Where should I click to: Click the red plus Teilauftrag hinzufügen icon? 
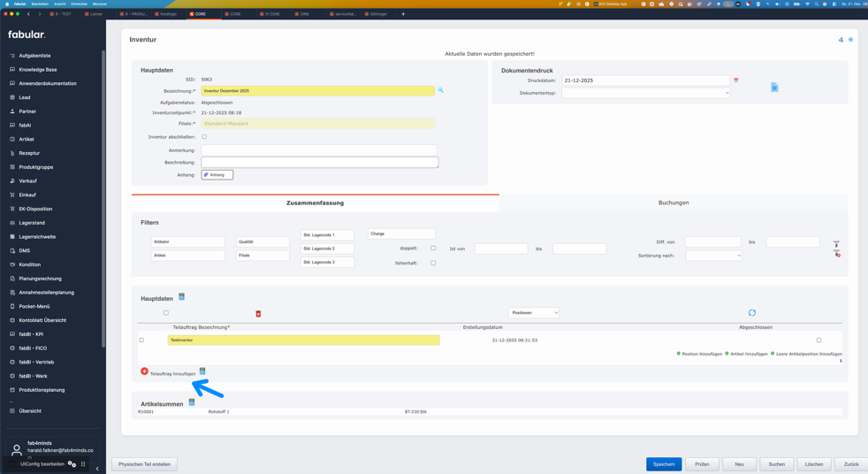coord(144,371)
